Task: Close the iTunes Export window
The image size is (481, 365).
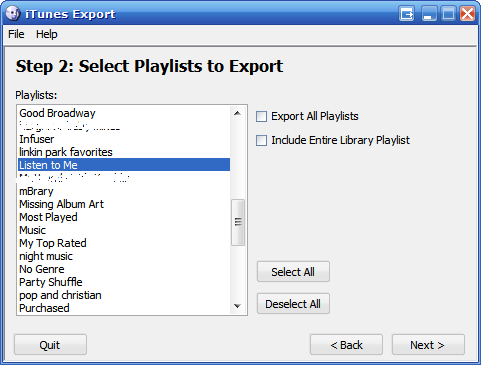Action: pos(468,14)
